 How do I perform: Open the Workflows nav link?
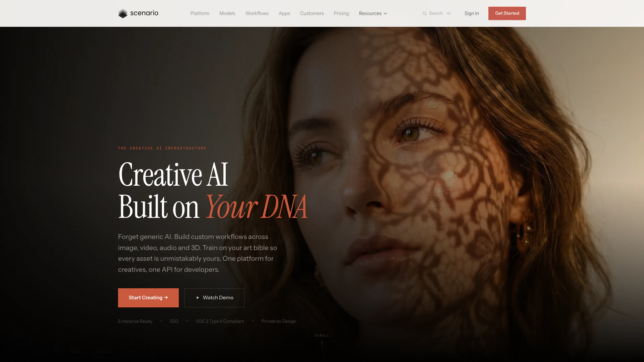click(x=257, y=13)
